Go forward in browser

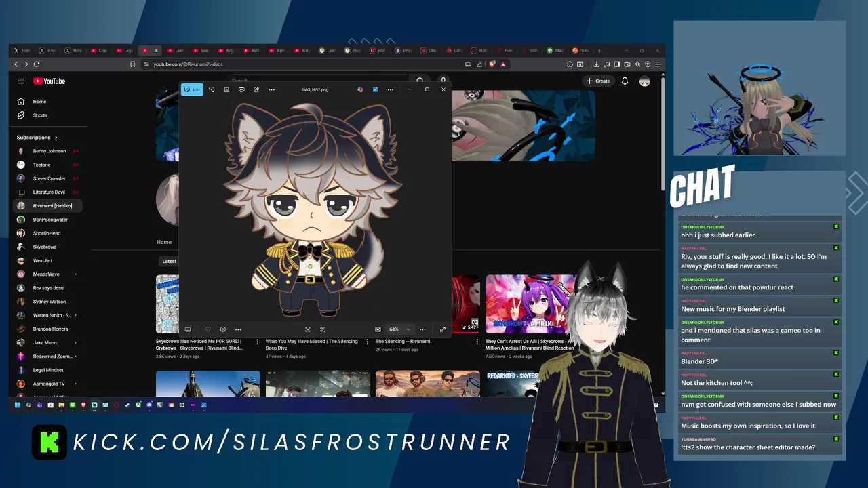[x=26, y=64]
